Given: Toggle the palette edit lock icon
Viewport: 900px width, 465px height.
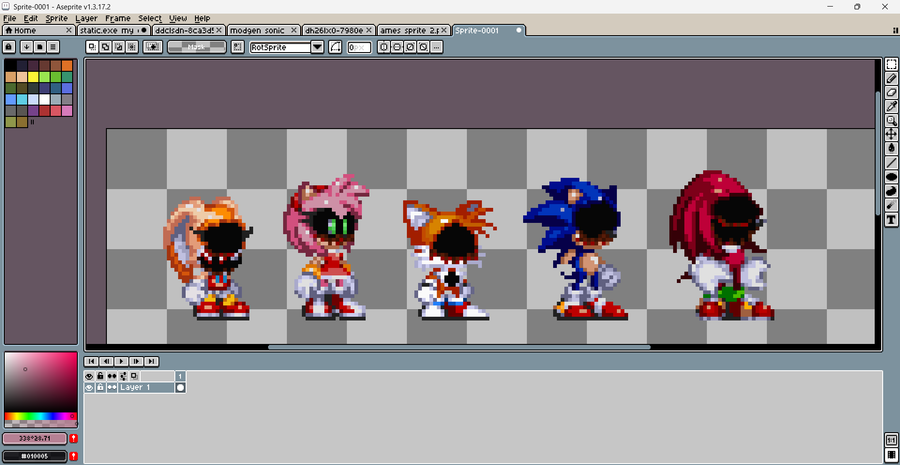Looking at the screenshot, I should [x=9, y=46].
